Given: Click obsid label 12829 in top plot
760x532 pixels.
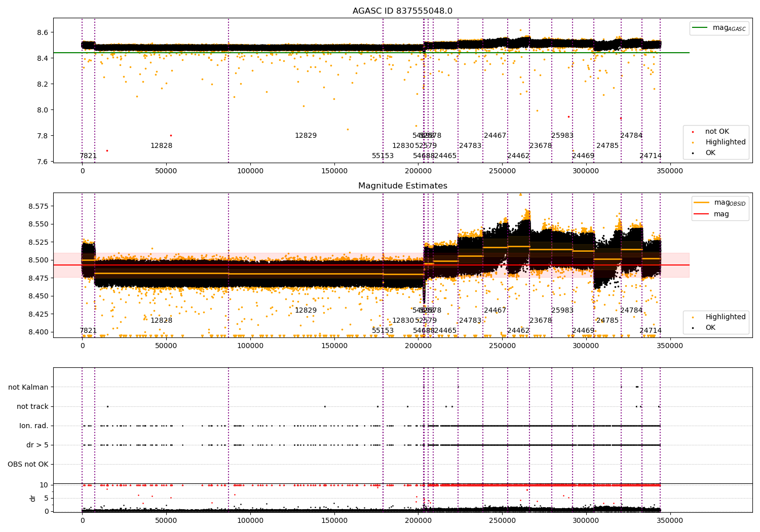Looking at the screenshot, I should click(x=306, y=136).
